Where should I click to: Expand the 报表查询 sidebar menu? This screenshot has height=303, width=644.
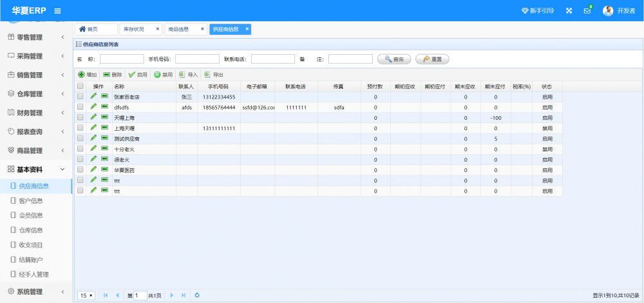(x=36, y=132)
